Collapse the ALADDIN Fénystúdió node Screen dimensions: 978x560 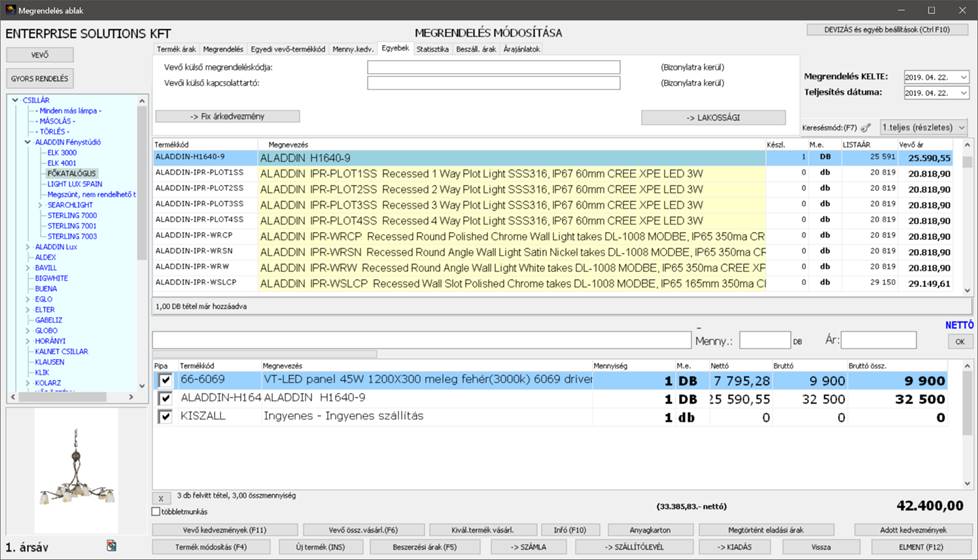(27, 142)
